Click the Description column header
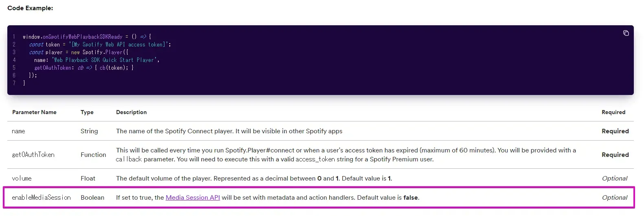The width and height of the screenshot is (644, 216). coord(131,112)
